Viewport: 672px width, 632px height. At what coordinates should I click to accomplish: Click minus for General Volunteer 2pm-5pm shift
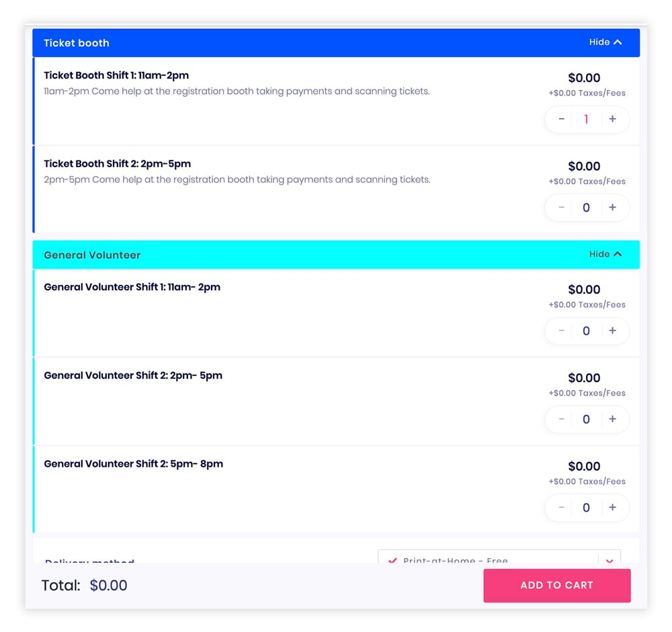pos(561,419)
